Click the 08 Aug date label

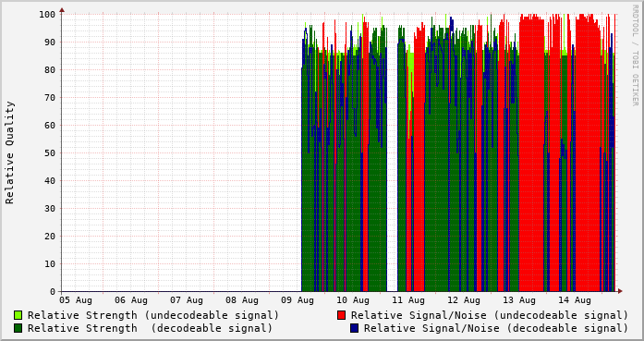(242, 300)
